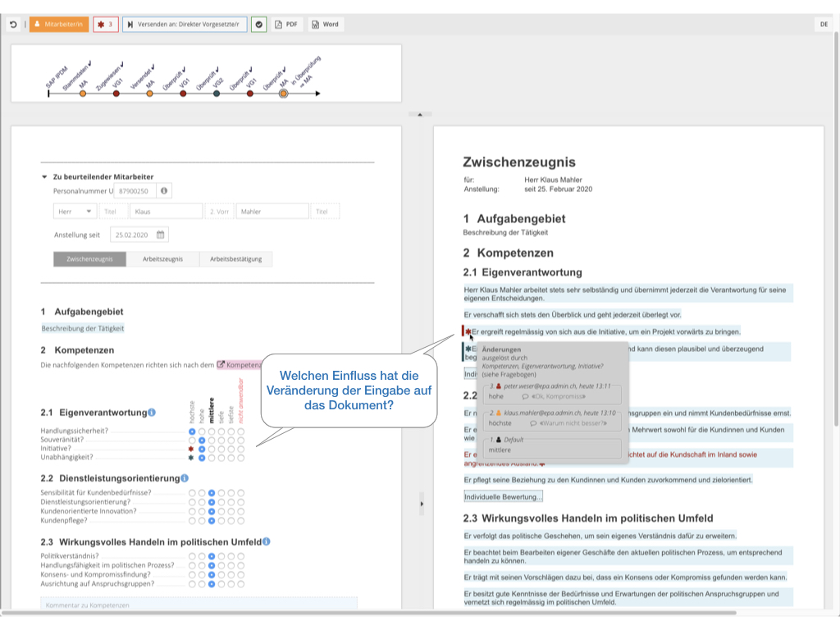This screenshot has width=840, height=630.
Task: Collapse Zu beurteilender Mitarbeiter section
Action: pyautogui.click(x=44, y=177)
